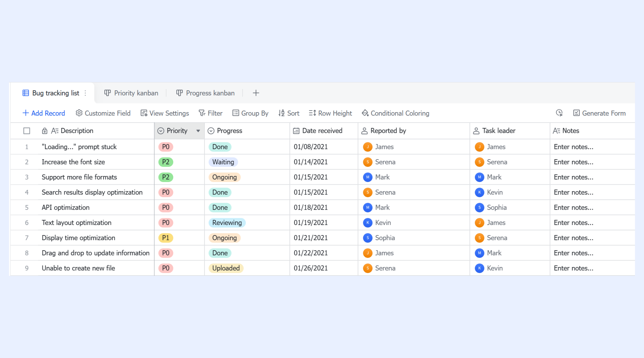Image resolution: width=644 pixels, height=358 pixels.
Task: Click the Waiting status in row 2
Action: point(223,162)
